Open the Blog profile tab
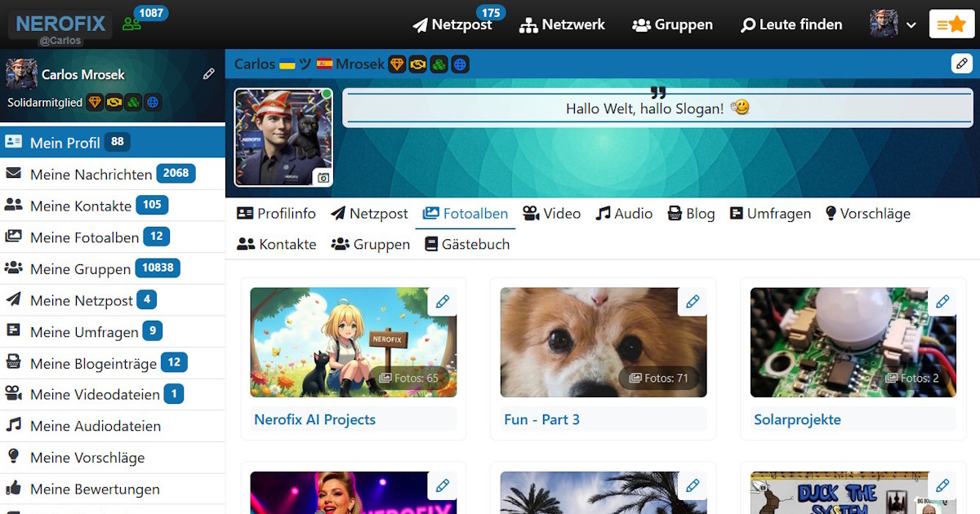980x514 pixels. tap(691, 214)
